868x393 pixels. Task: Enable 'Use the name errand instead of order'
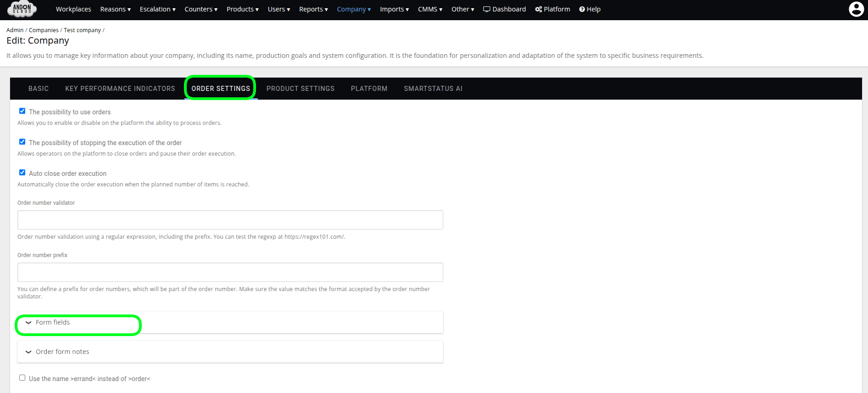(22, 378)
